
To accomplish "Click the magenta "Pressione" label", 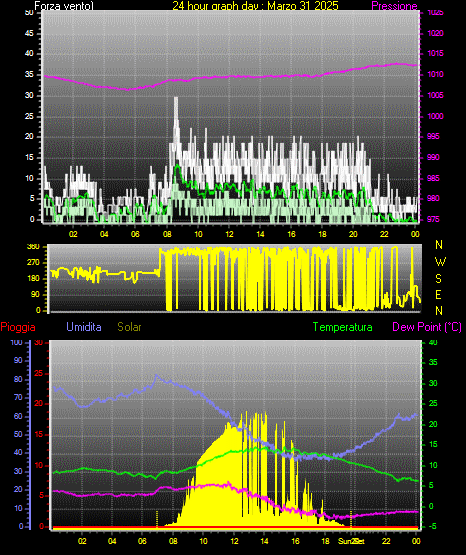I will pyautogui.click(x=394, y=6).
